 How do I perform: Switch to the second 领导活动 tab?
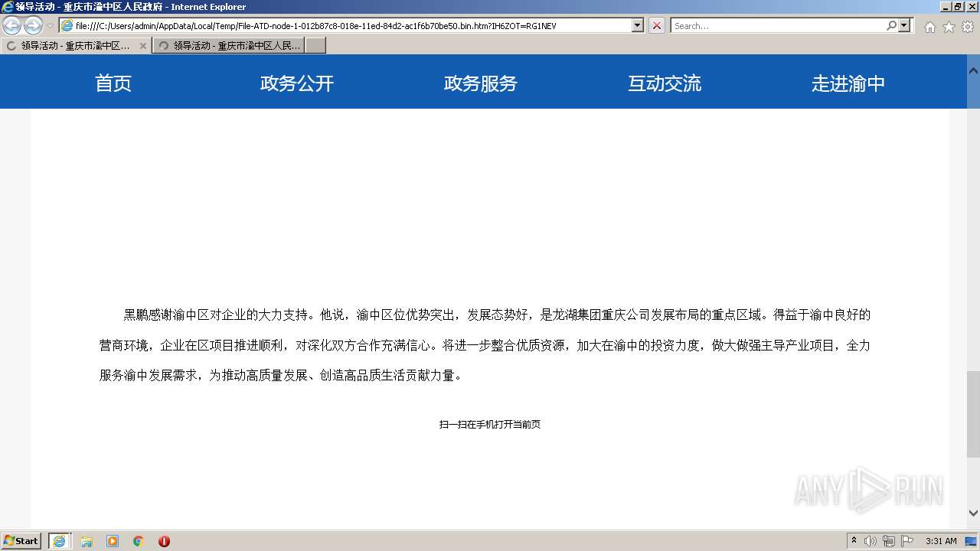click(228, 45)
